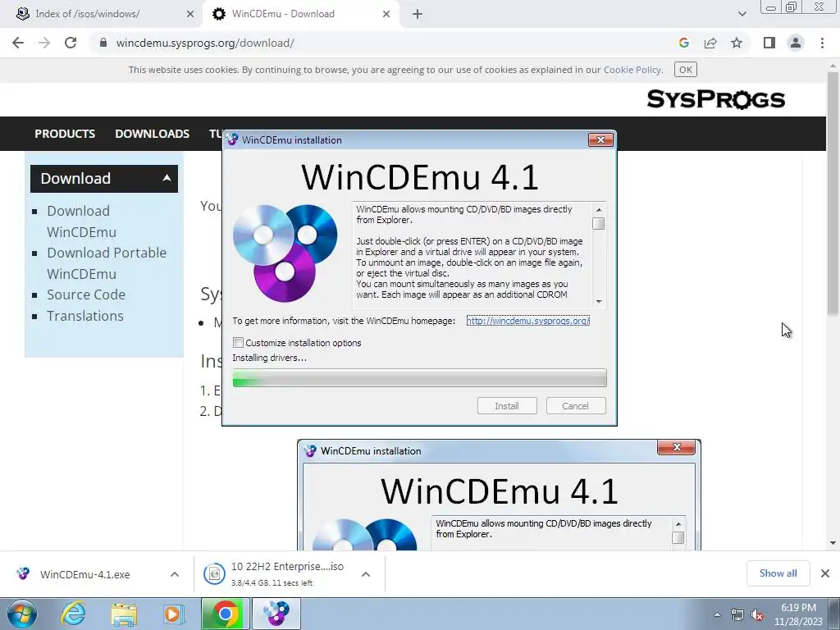Open the Source Code link
The height and width of the screenshot is (630, 840).
[85, 294]
